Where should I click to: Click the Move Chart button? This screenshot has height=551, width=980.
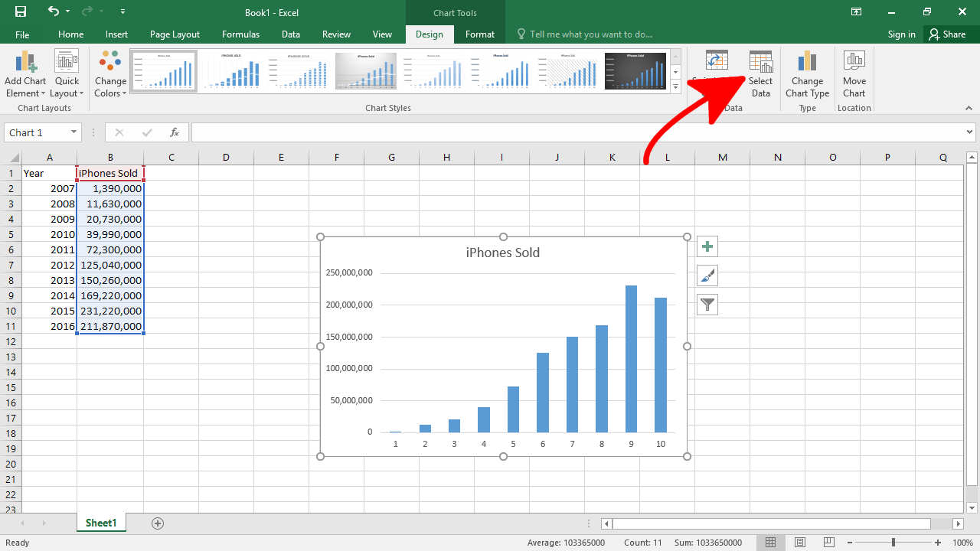(854, 74)
